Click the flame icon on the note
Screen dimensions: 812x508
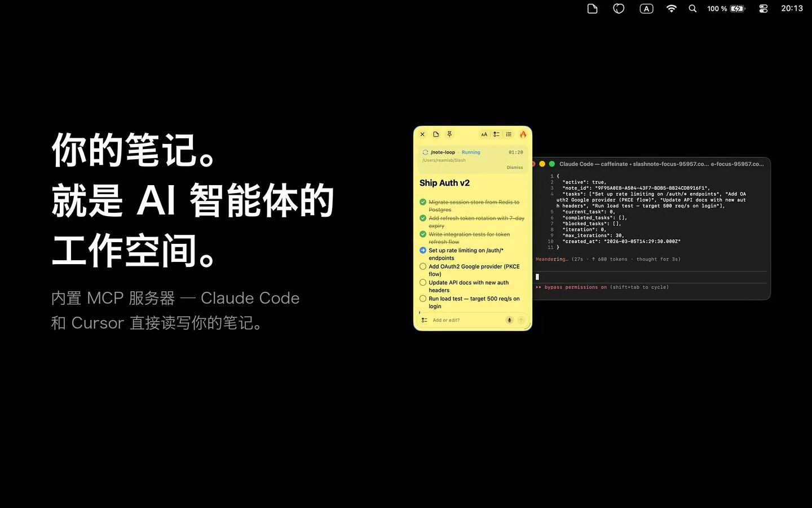tap(523, 134)
